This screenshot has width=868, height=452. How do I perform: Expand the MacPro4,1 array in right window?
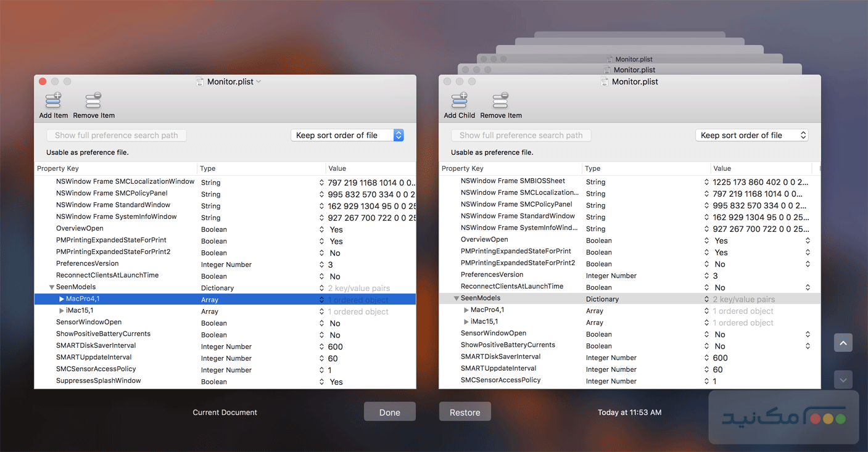pyautogui.click(x=466, y=311)
